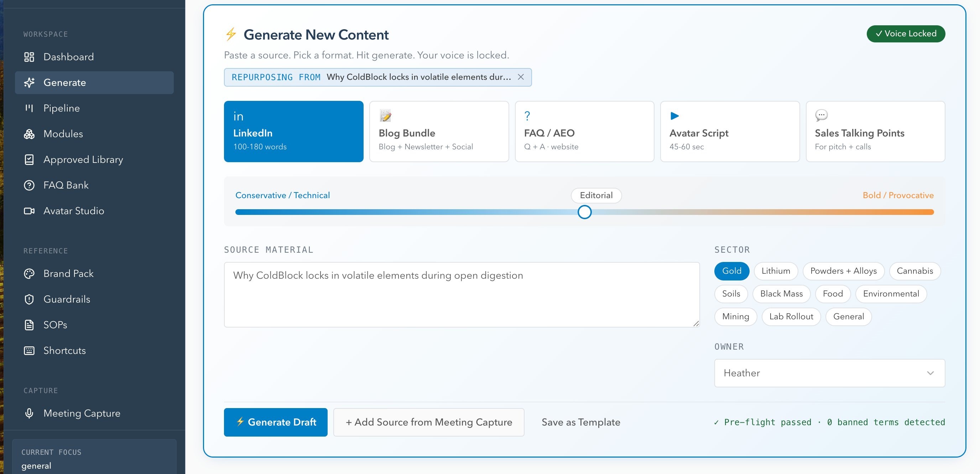Open the Brand Pack reference
980x474 pixels.
pos(94,274)
